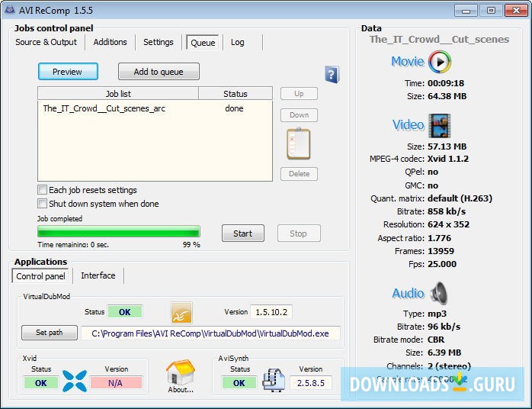Delete the selected job

(x=299, y=173)
